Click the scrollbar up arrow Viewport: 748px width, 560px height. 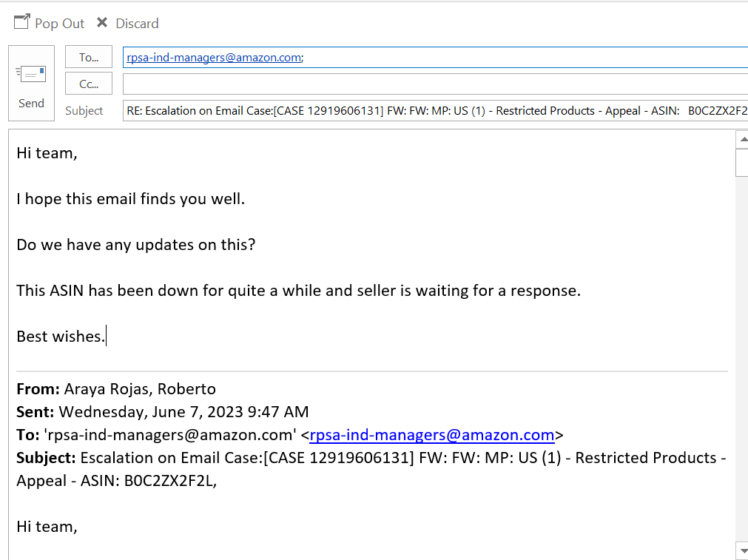click(742, 139)
